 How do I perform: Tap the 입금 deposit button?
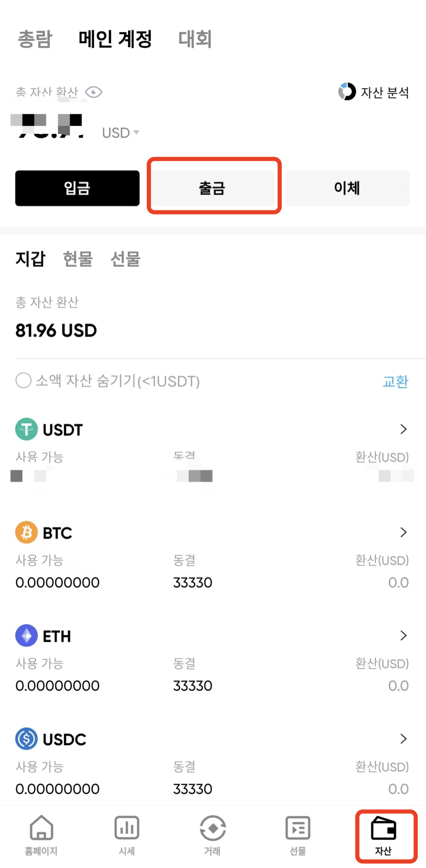tap(77, 188)
